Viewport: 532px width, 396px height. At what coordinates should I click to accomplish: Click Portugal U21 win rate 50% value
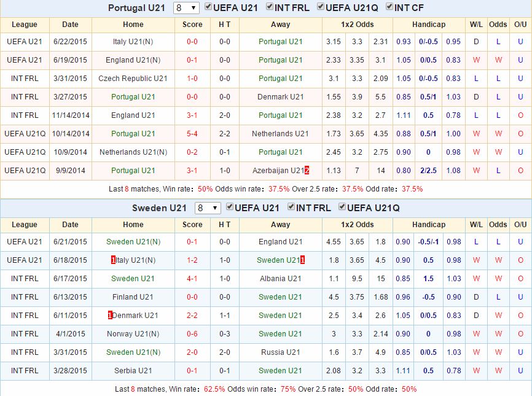[205, 189]
